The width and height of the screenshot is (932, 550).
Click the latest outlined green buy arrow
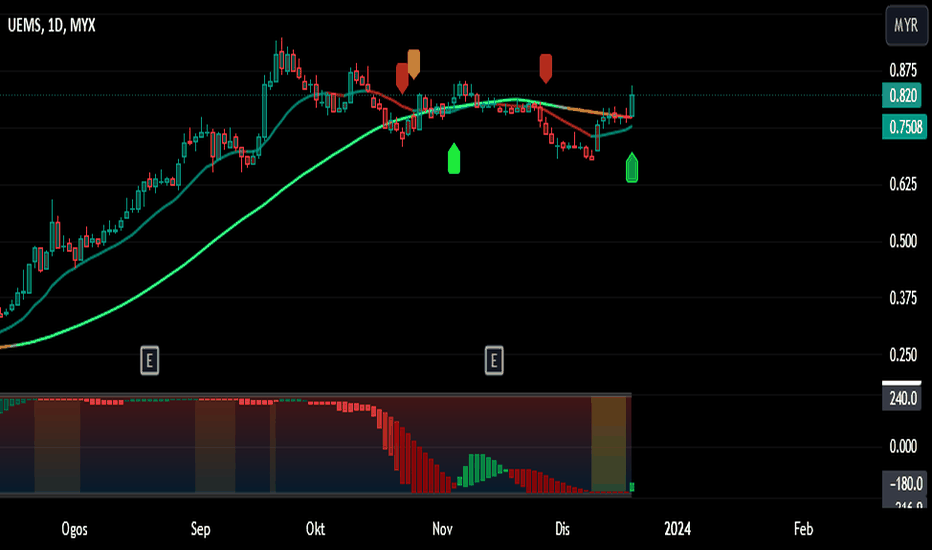tap(632, 168)
